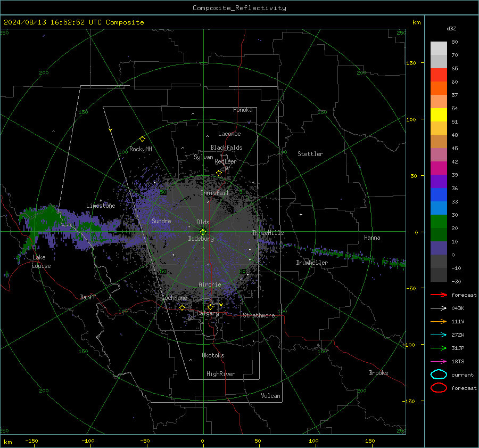This screenshot has height=448, width=479.
Task: Pick the dark orange swatch between 60 and 57
Action: 439,88
